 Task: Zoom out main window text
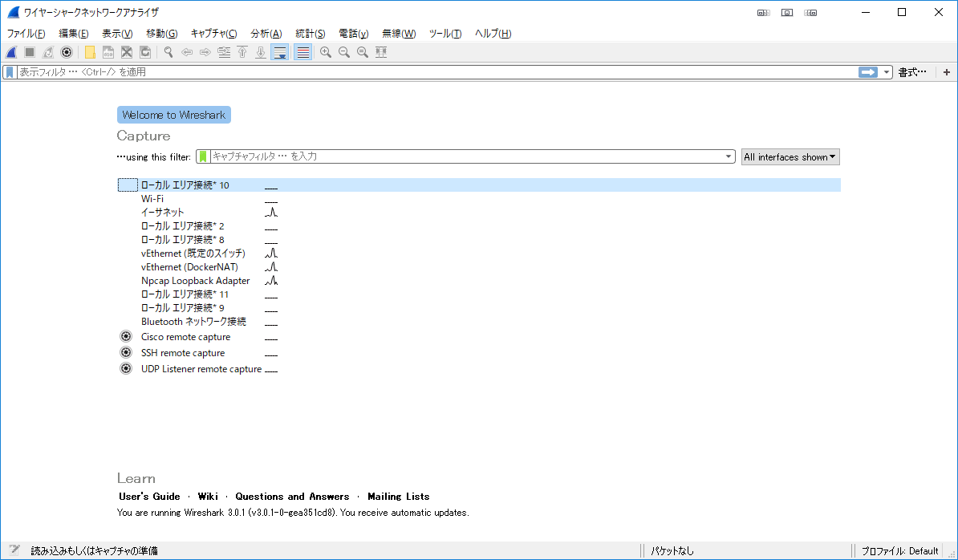point(344,52)
